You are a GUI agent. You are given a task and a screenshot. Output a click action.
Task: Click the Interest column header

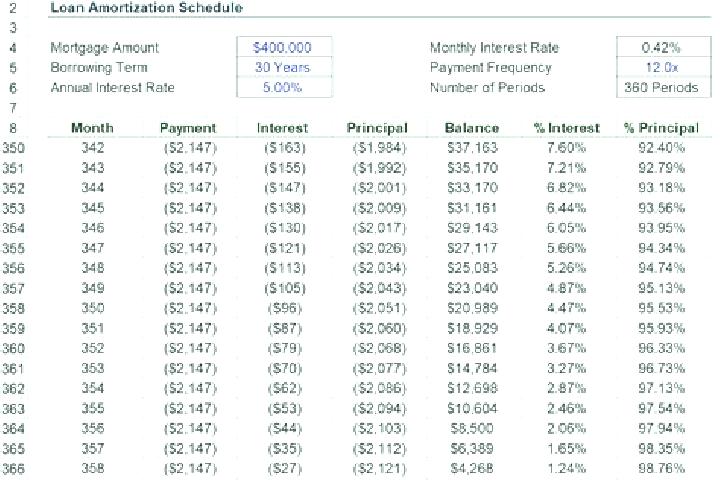pos(282,128)
